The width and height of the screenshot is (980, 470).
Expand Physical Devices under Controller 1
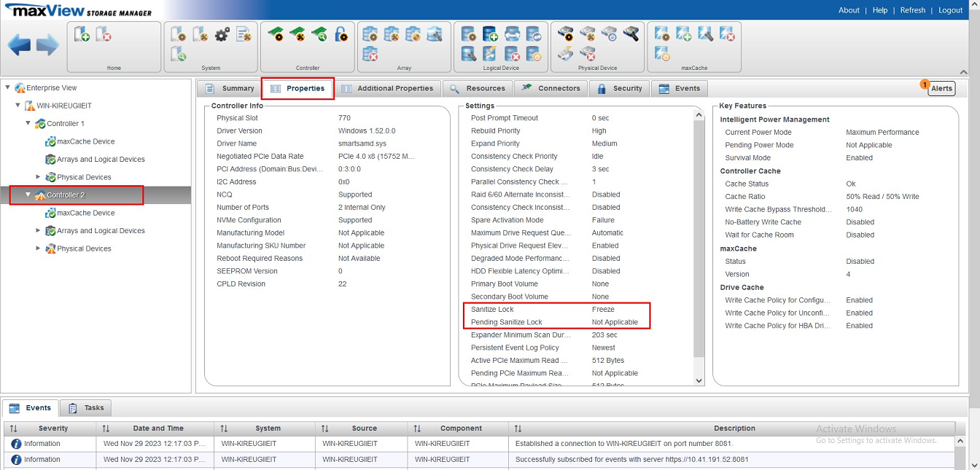pyautogui.click(x=39, y=177)
